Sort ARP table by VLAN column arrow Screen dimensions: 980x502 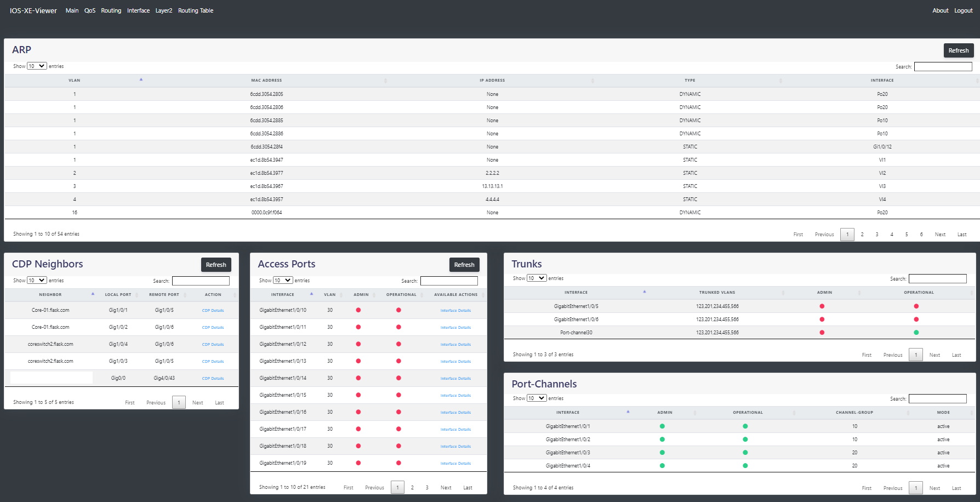tap(141, 80)
